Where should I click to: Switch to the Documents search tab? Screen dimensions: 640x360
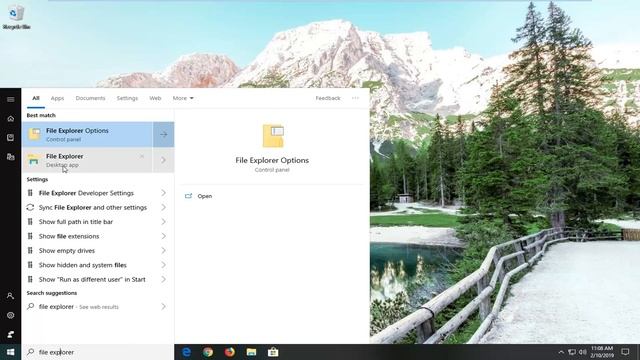[x=90, y=98]
